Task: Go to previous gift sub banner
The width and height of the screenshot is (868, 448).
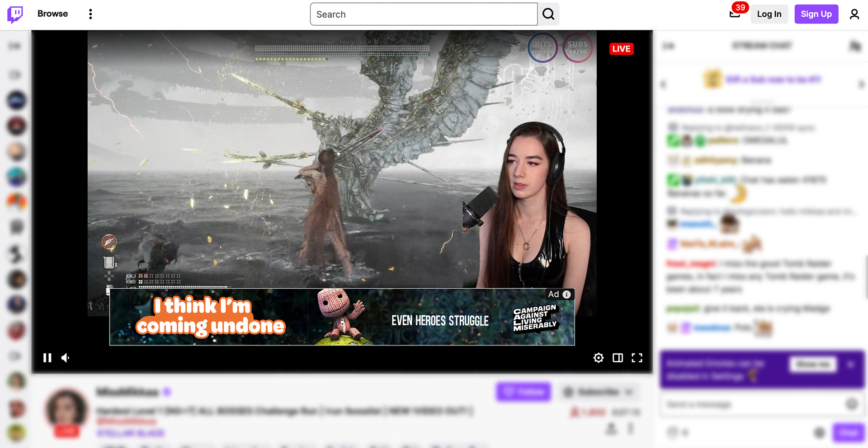Action: pos(664,84)
